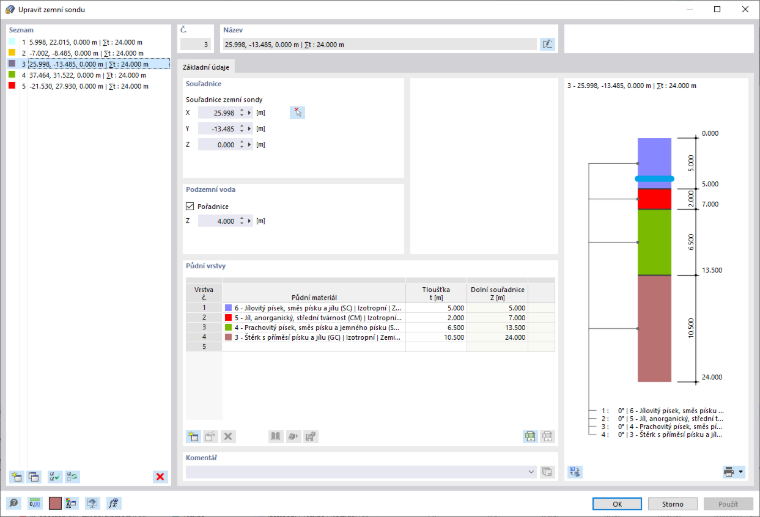Click X coordinate spinner arrows
This screenshot has width=760, height=517.
click(241, 113)
